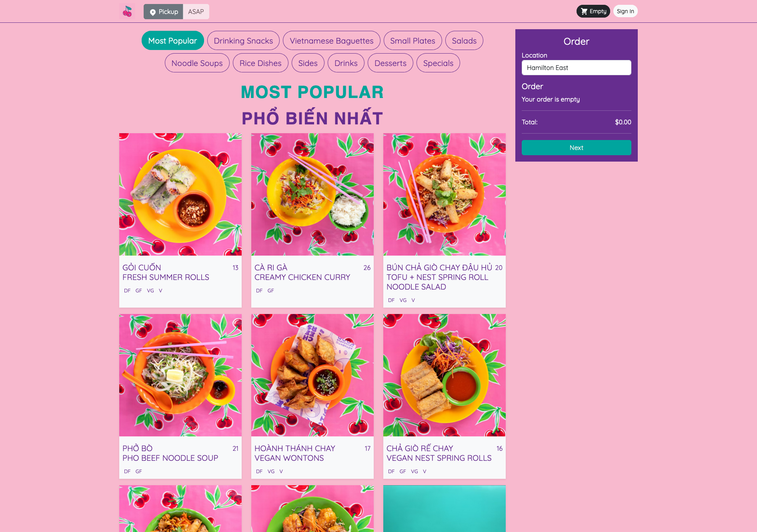Select the Small Plates category
Viewport: 757px width, 532px height.
click(413, 40)
